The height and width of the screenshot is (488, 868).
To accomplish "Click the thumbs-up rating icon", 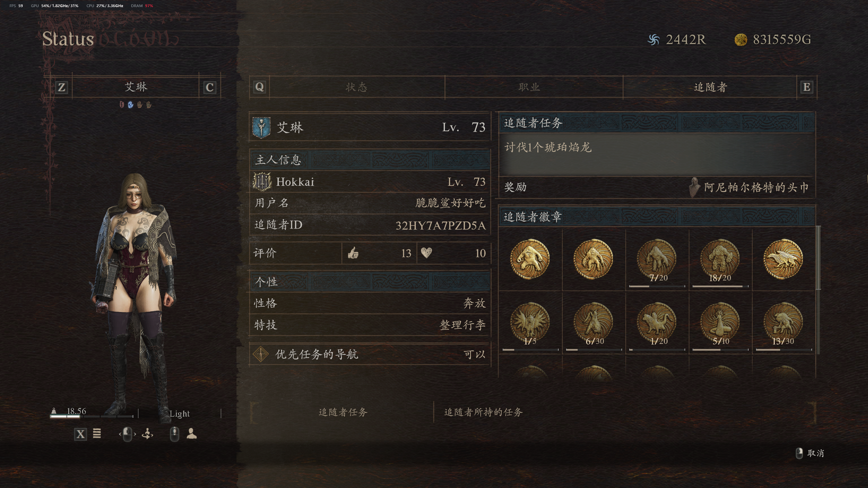I will (353, 253).
